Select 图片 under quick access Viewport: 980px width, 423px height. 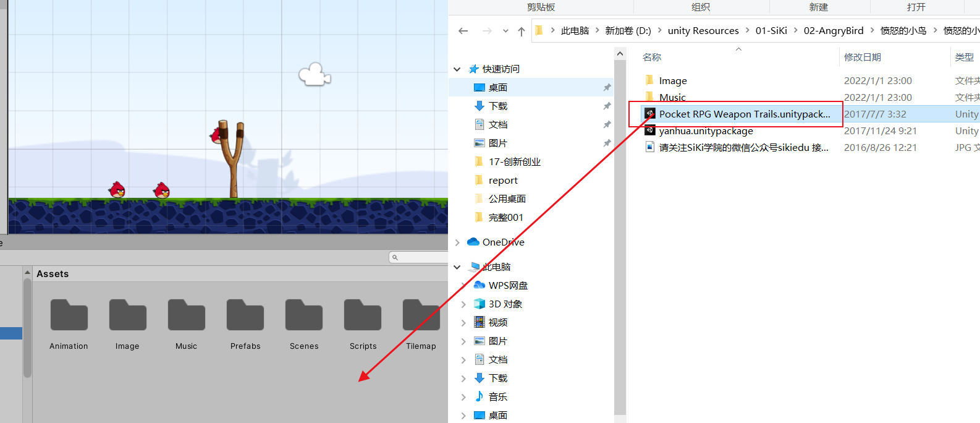pos(498,143)
